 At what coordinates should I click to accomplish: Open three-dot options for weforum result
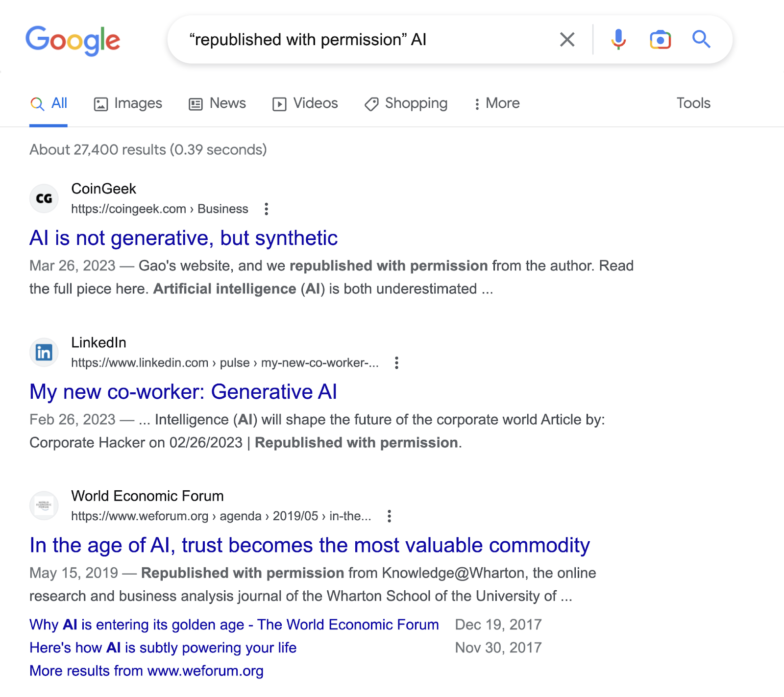tap(389, 516)
